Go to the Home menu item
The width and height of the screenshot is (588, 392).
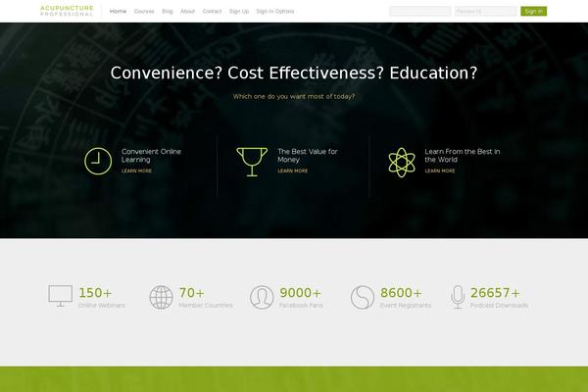[x=118, y=11]
